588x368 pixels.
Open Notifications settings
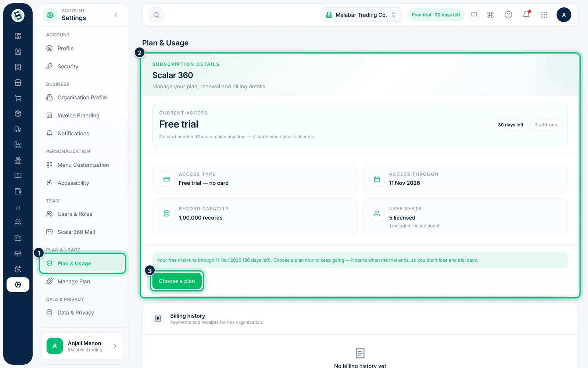click(x=82, y=134)
